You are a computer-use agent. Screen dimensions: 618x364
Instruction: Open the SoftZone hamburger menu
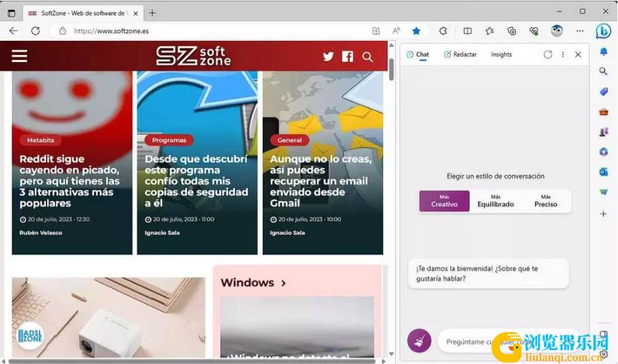pos(19,56)
